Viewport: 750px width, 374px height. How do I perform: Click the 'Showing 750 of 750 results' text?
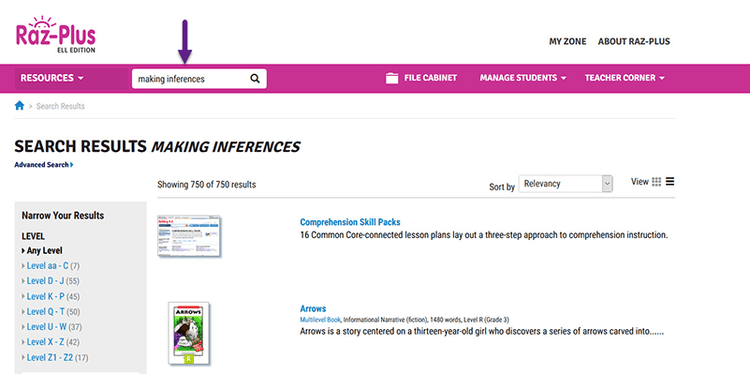click(207, 185)
